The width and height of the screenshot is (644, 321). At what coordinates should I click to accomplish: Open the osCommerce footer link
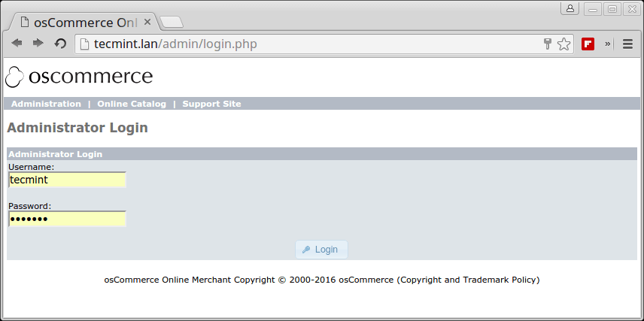click(x=366, y=280)
